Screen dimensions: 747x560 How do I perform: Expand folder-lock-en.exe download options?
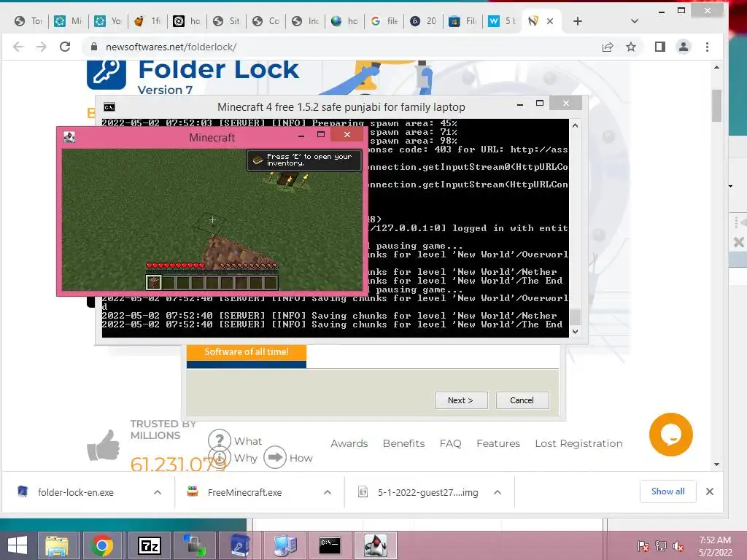click(x=158, y=492)
